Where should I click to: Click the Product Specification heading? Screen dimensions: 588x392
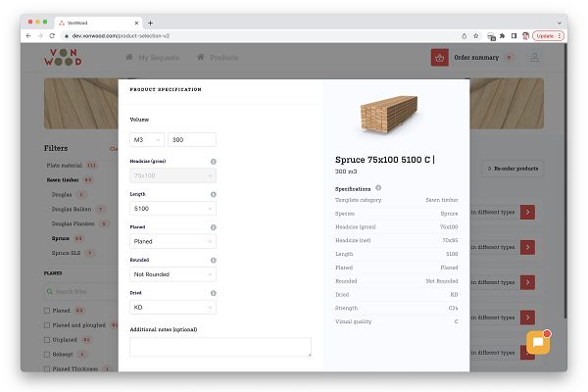[166, 89]
